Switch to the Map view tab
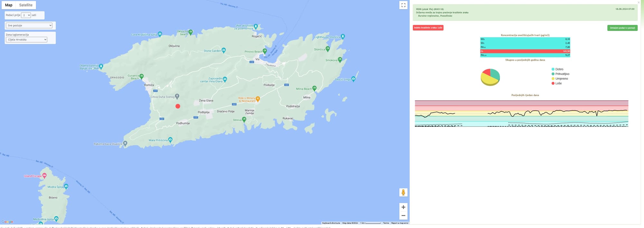The image size is (644, 228). (x=9, y=5)
